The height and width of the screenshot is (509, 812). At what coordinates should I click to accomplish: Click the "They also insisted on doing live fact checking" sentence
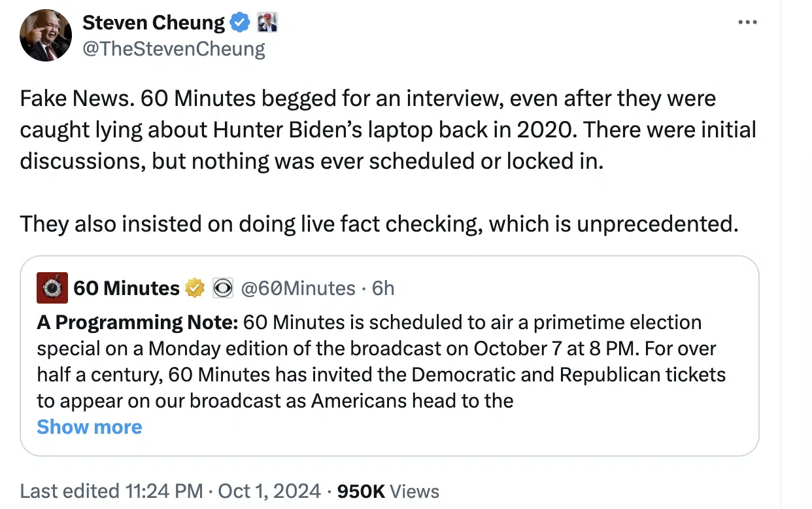(379, 224)
